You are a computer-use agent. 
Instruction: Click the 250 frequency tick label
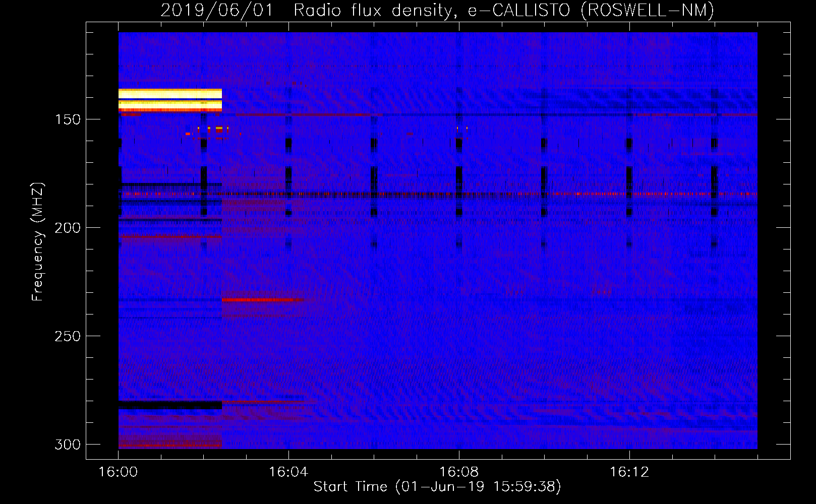click(68, 336)
